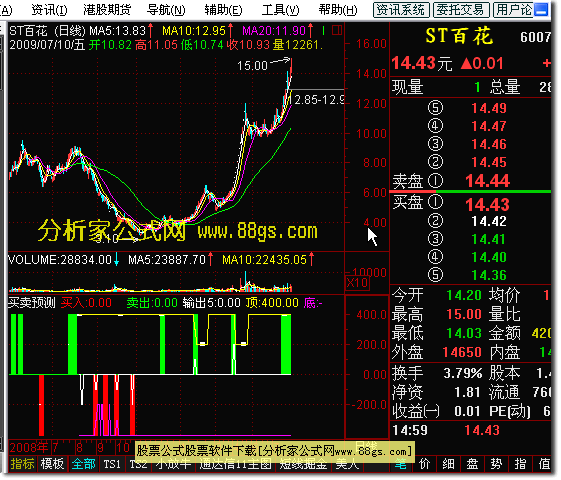Select the 全部 tab
This screenshot has width=561, height=480.
(x=83, y=464)
